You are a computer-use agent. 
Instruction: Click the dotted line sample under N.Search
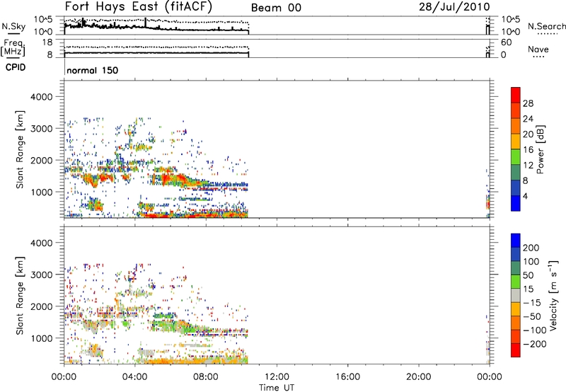click(547, 34)
